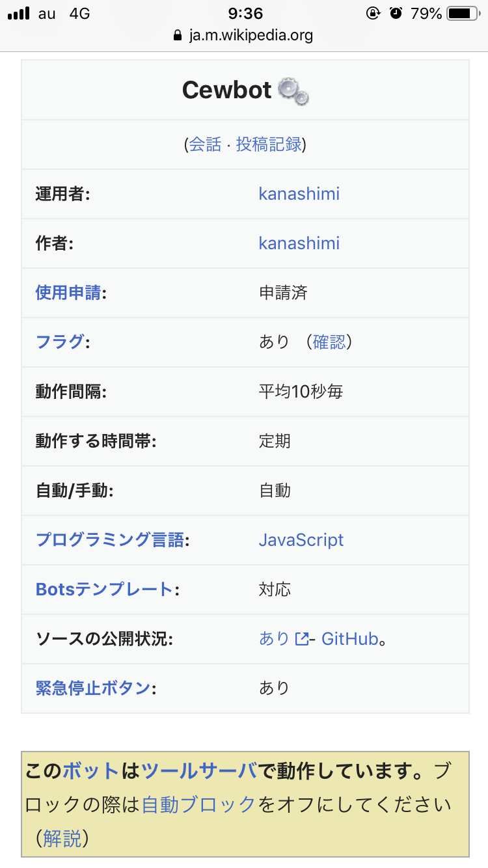This screenshot has width=488, height=868.
Task: Open kanashimi link in 運用者 row
Action: pyautogui.click(x=299, y=194)
